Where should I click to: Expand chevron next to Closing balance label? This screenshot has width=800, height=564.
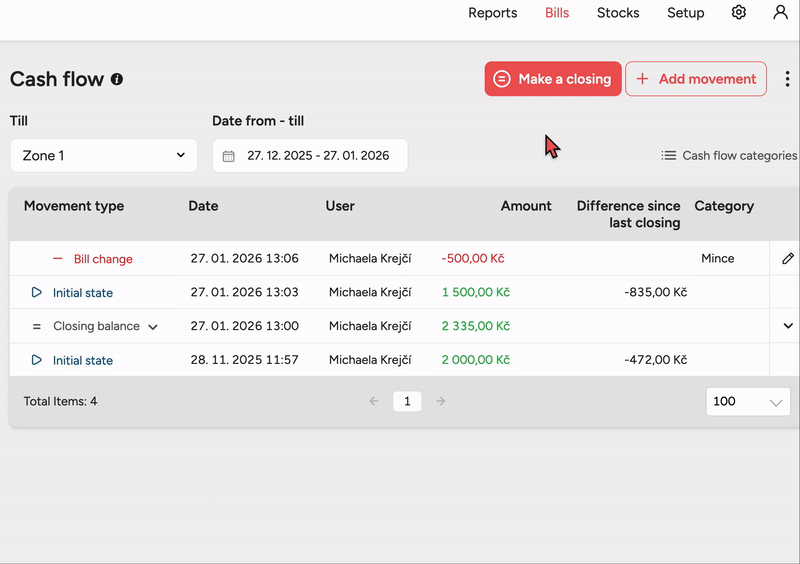(153, 327)
